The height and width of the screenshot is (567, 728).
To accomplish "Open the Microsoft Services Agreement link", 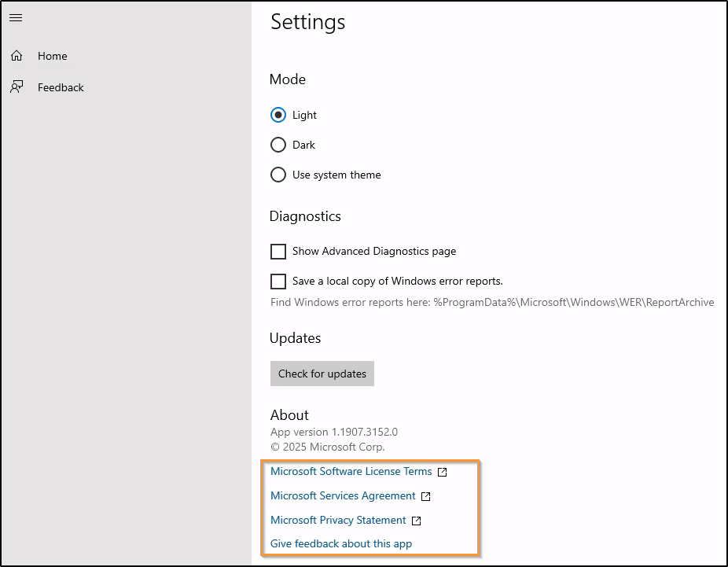I will [343, 496].
